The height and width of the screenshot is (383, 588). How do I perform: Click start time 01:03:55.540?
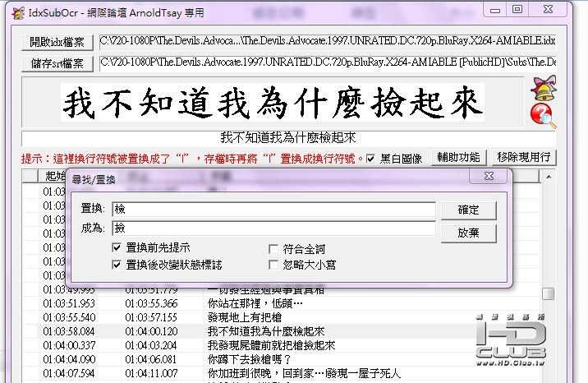tap(69, 317)
